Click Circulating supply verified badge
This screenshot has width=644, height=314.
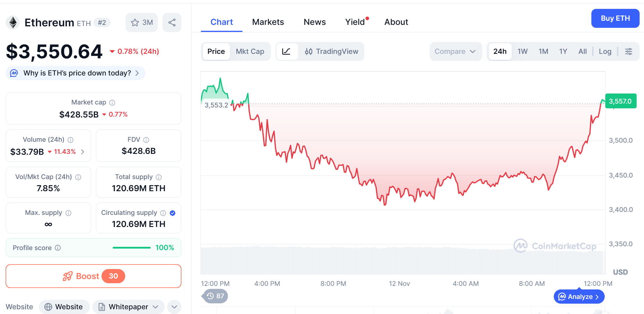click(173, 213)
